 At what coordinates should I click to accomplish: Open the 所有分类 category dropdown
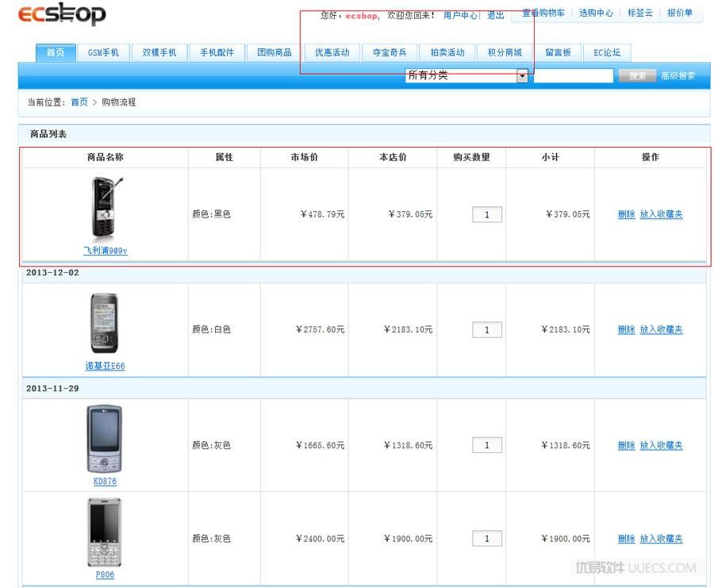[x=466, y=75]
